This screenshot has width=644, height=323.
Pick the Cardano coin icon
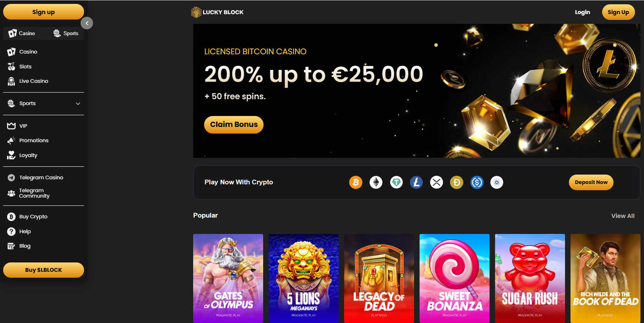(x=497, y=182)
